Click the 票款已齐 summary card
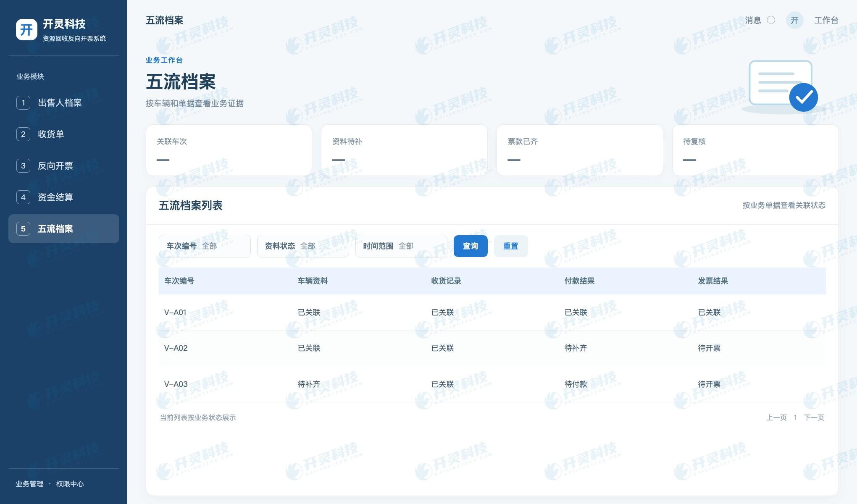The height and width of the screenshot is (504, 857). (580, 150)
